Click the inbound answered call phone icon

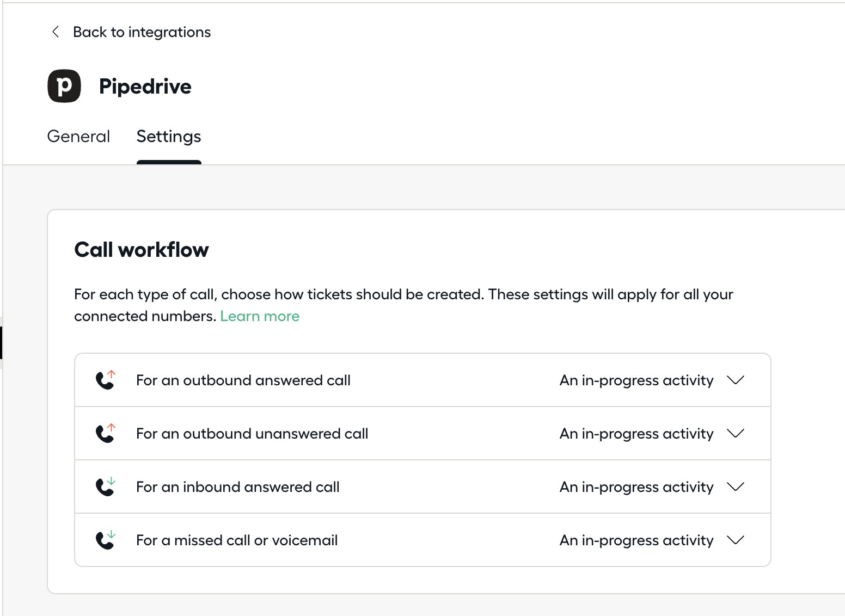(106, 486)
